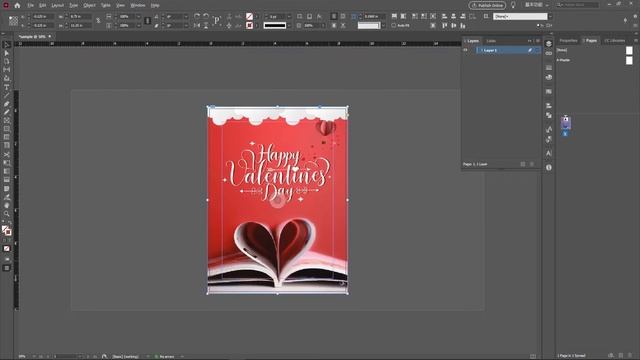The width and height of the screenshot is (640, 360).
Task: Select the Free Transform tool
Action: tap(7, 163)
